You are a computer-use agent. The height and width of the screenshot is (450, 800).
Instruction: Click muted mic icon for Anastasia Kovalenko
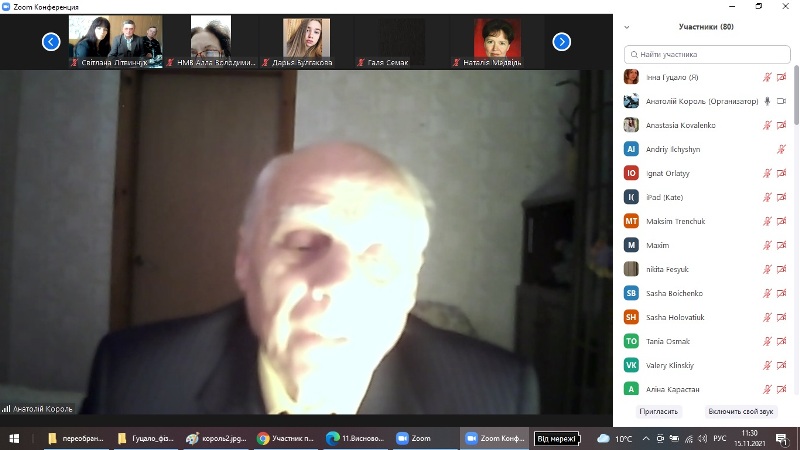[767, 126]
